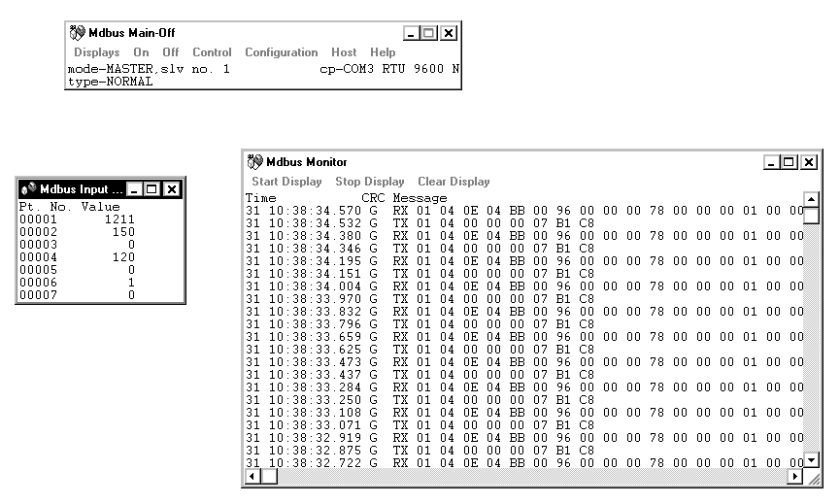Select point 00005 row in Mdbus Input
840x504 pixels.
coord(77,270)
